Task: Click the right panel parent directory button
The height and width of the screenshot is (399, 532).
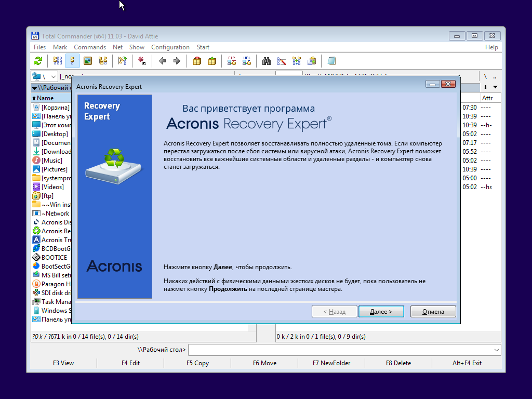Action: pyautogui.click(x=495, y=77)
